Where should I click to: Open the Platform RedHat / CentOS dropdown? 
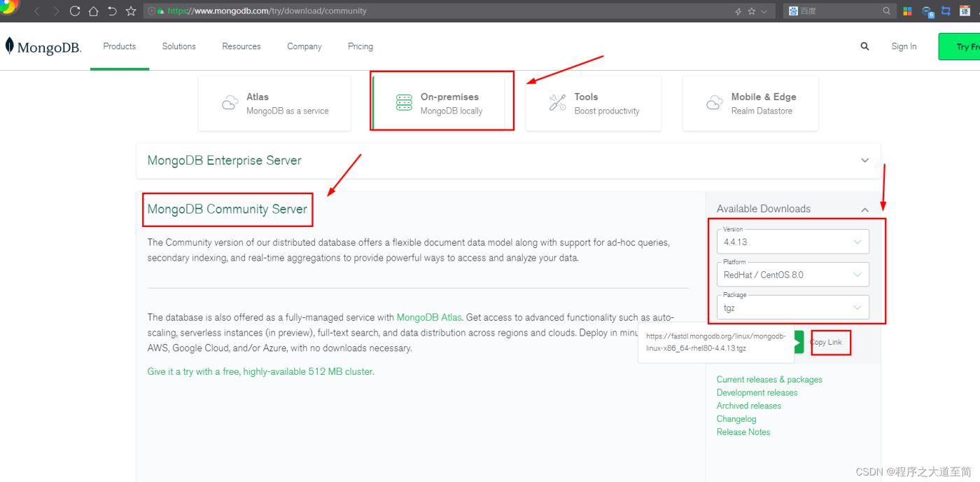[x=792, y=275]
